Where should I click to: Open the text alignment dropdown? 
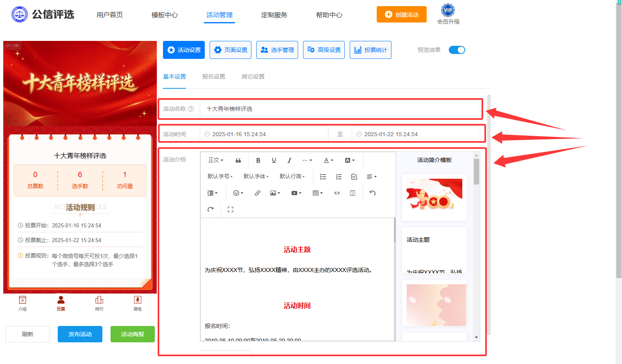pyautogui.click(x=372, y=177)
